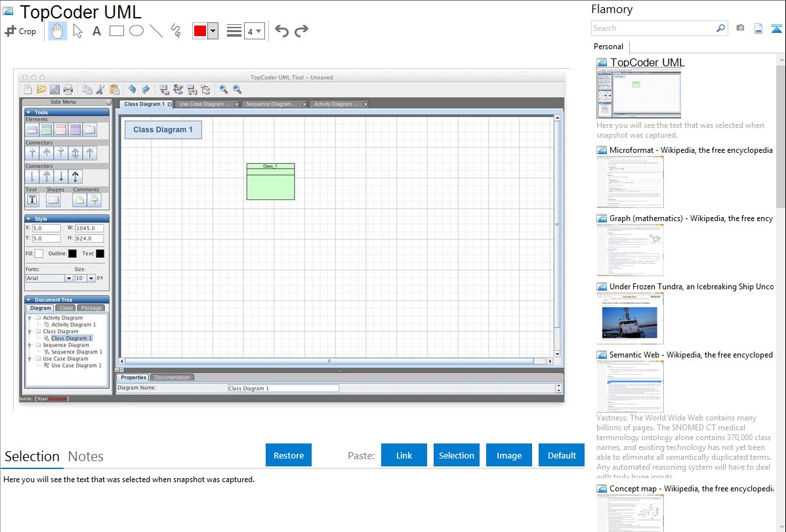Click the Diagram Name input field
The image size is (786, 532).
283,388
